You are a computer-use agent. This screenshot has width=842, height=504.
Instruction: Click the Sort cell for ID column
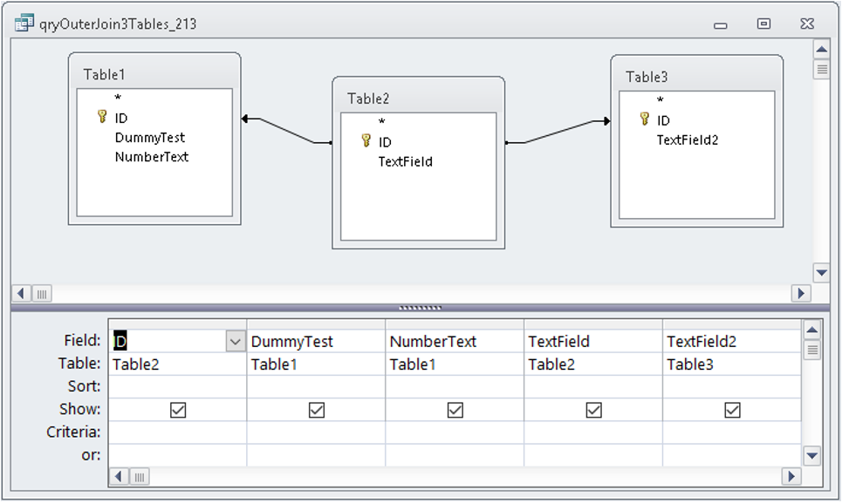click(x=178, y=387)
